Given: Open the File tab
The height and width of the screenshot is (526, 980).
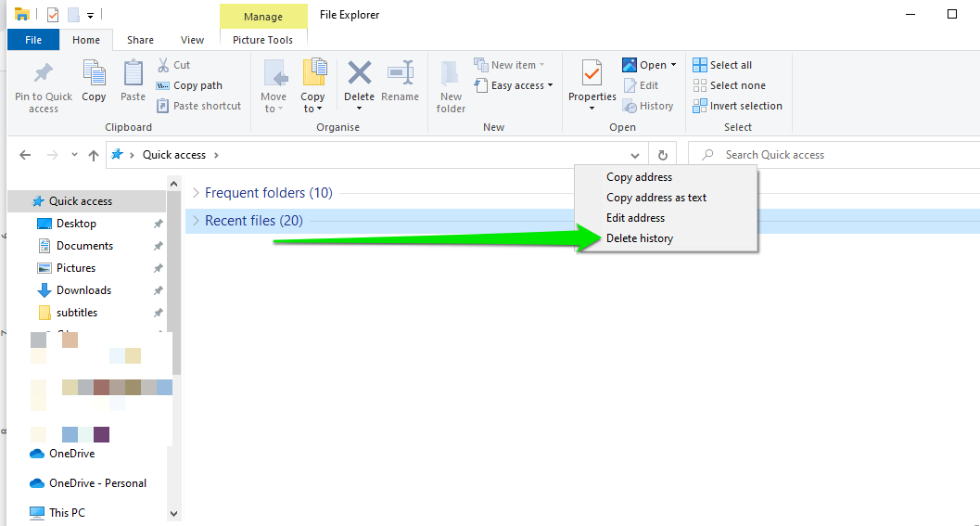Looking at the screenshot, I should [x=33, y=39].
